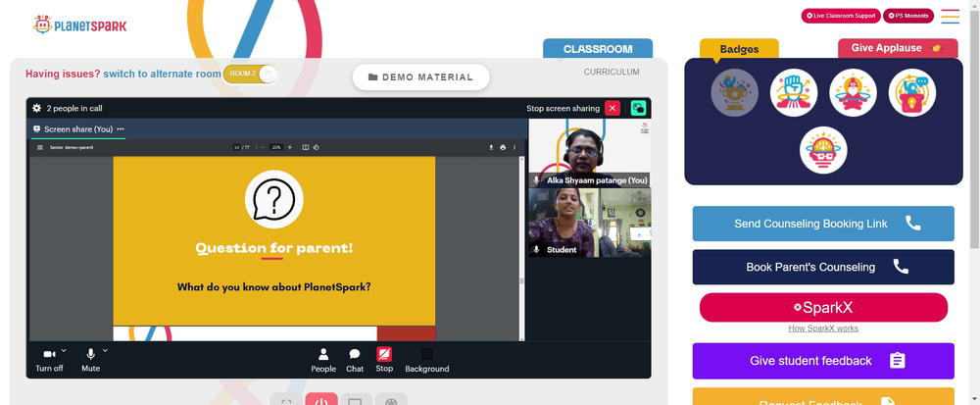Screen dimensions: 980x405
Task: Open call settings gear icon
Action: (x=37, y=108)
